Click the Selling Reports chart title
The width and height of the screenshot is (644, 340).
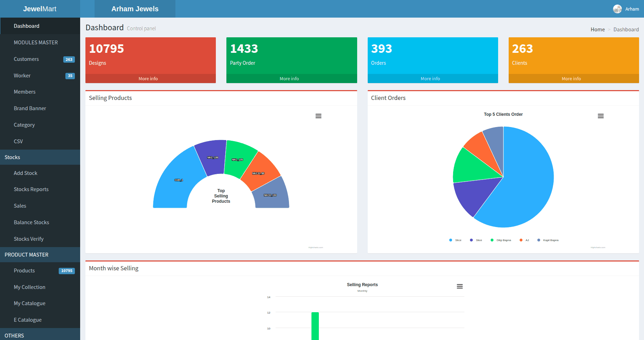(362, 285)
